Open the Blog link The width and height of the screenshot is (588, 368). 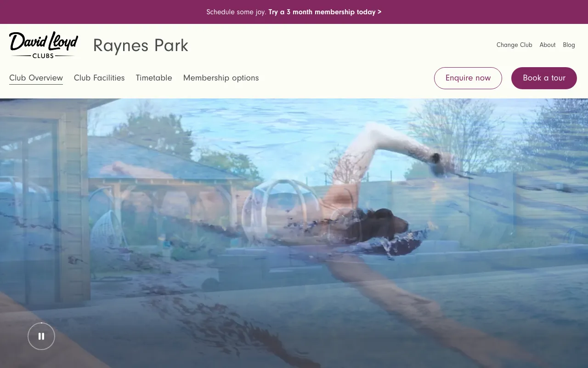(569, 45)
